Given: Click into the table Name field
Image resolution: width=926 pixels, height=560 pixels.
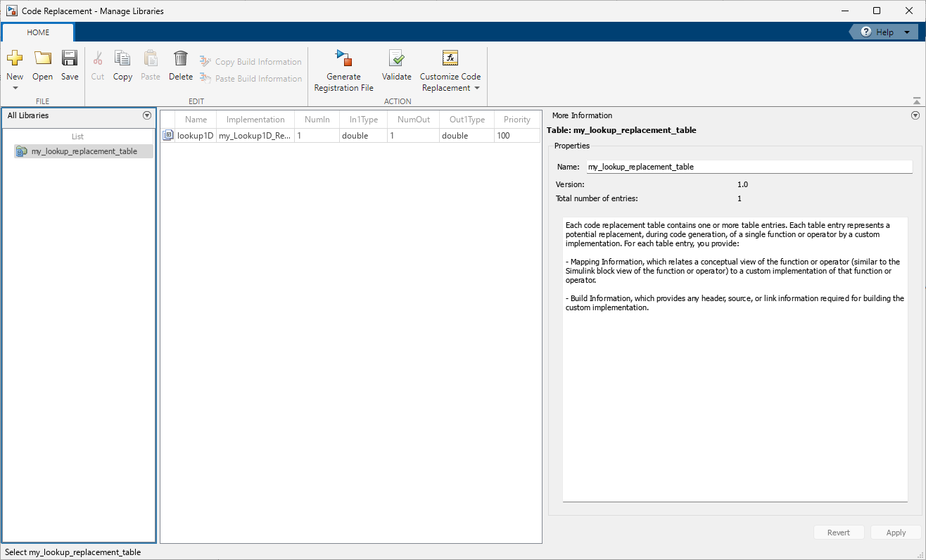Looking at the screenshot, I should pyautogui.click(x=749, y=167).
